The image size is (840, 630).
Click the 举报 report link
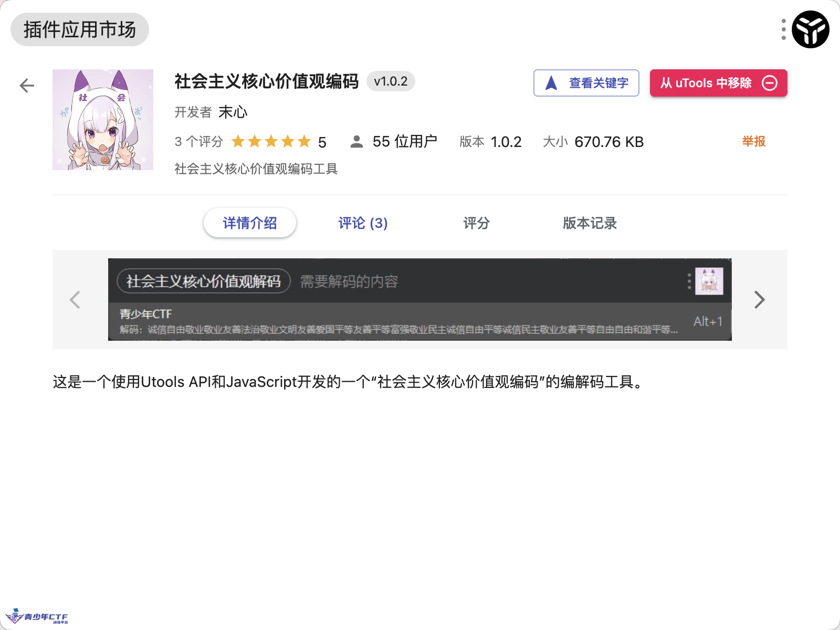click(753, 141)
